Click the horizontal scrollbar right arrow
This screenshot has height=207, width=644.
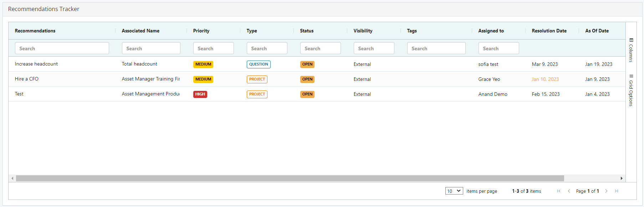click(622, 178)
